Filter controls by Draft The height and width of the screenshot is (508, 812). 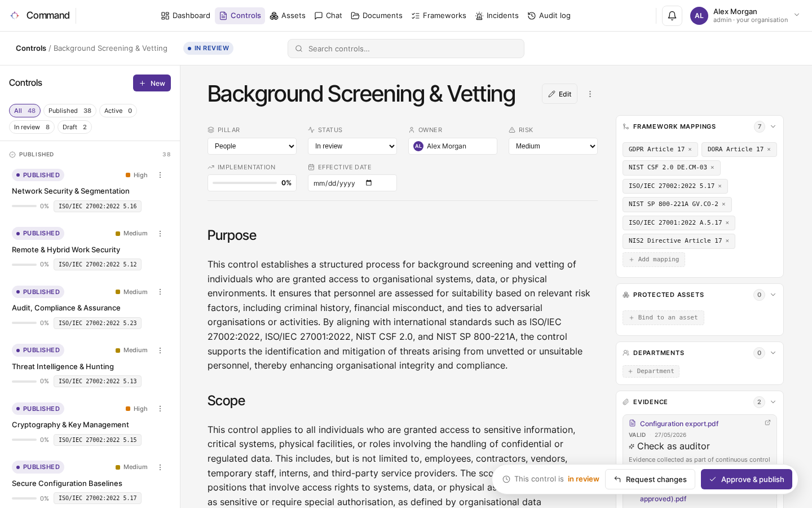coord(74,127)
